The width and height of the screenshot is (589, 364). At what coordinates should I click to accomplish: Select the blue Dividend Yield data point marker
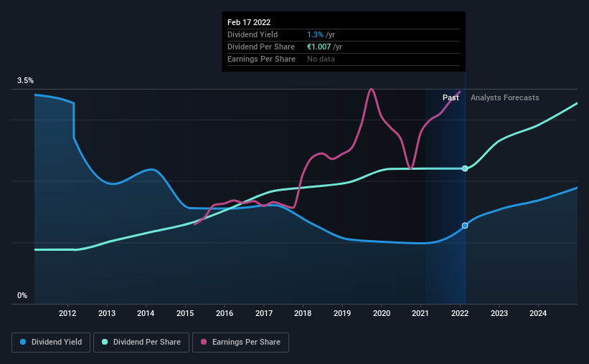(465, 226)
